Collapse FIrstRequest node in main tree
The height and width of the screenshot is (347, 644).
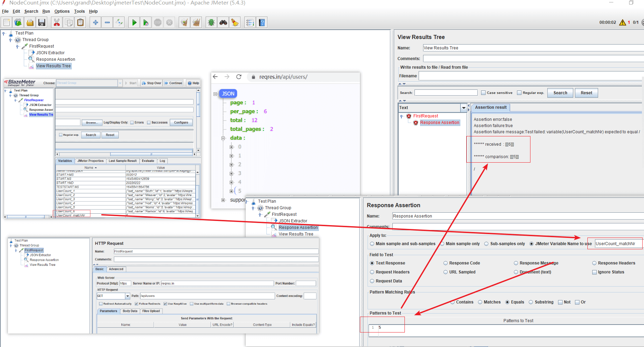coord(17,47)
